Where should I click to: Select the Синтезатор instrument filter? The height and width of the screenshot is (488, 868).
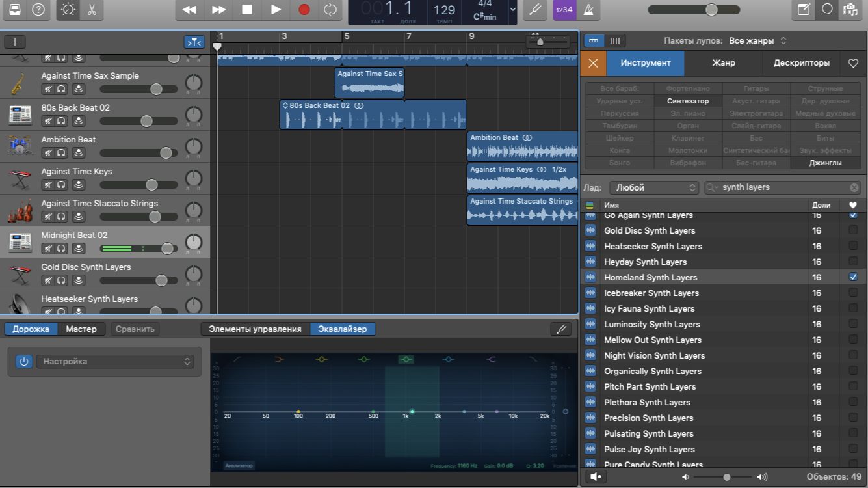[688, 101]
